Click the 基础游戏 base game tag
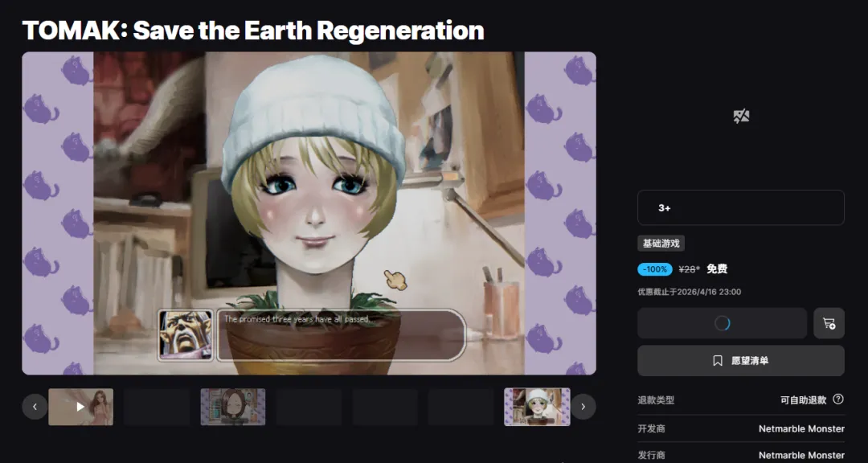Viewport: 868px width, 463px height. point(661,243)
